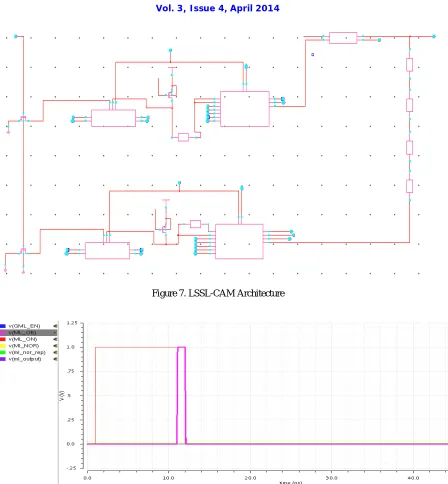Click the 10.0 label on the time axis
Image resolution: width=448 pixels, height=484 pixels.
[168, 478]
